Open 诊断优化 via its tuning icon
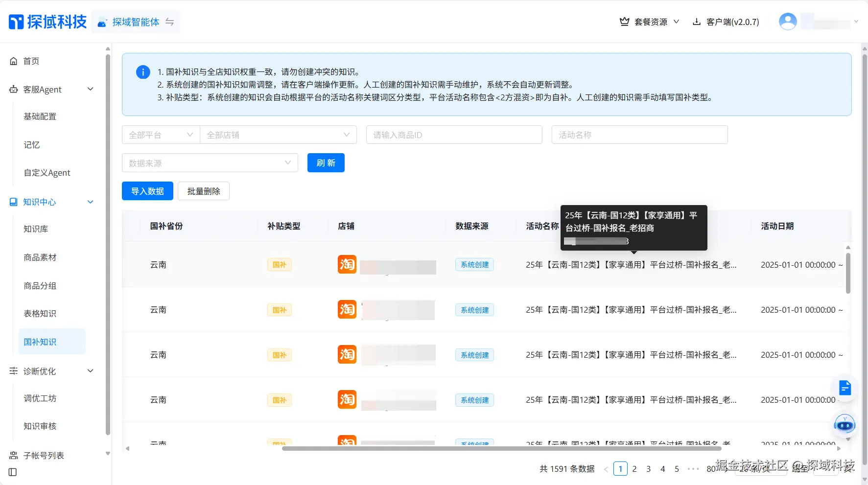 13,371
